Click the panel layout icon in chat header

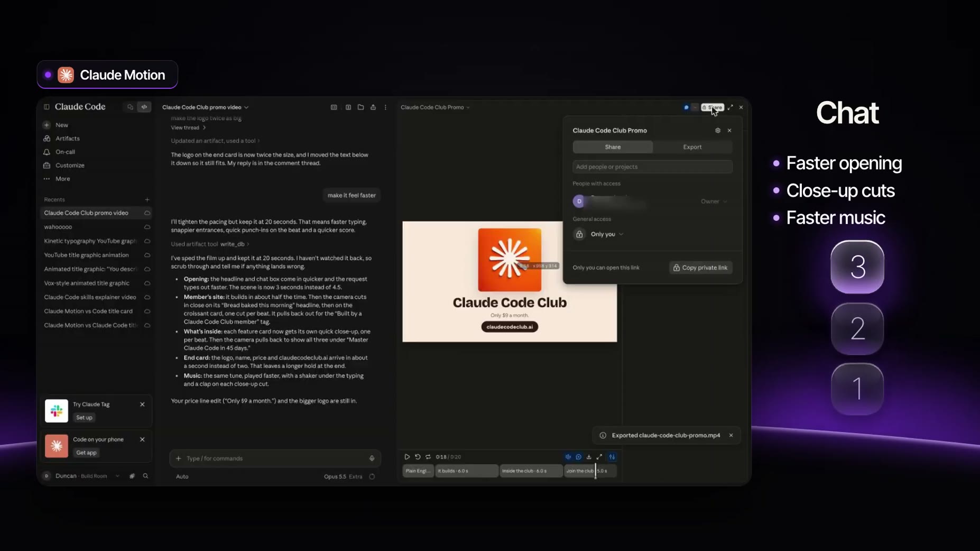coord(334,107)
